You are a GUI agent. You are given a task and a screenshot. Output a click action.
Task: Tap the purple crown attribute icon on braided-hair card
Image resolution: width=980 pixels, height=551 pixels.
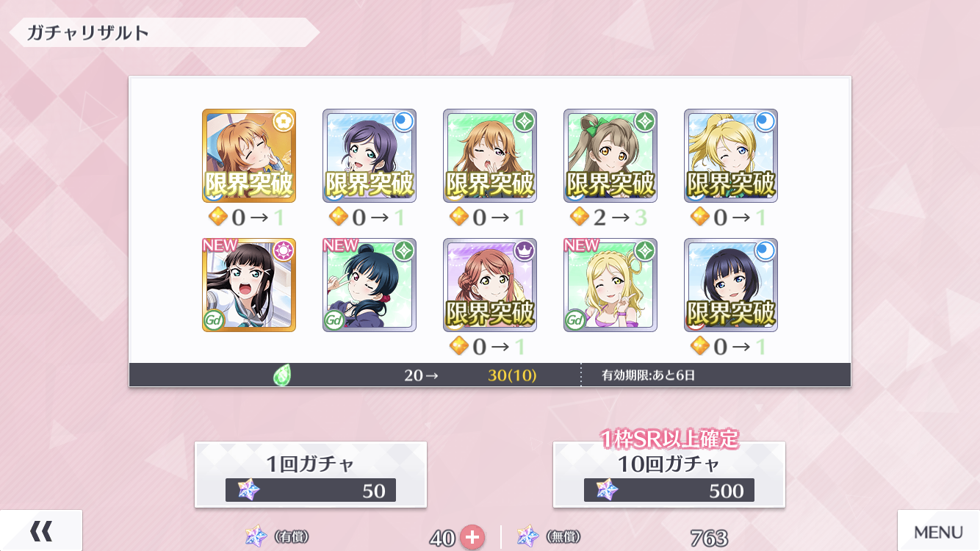tap(524, 251)
